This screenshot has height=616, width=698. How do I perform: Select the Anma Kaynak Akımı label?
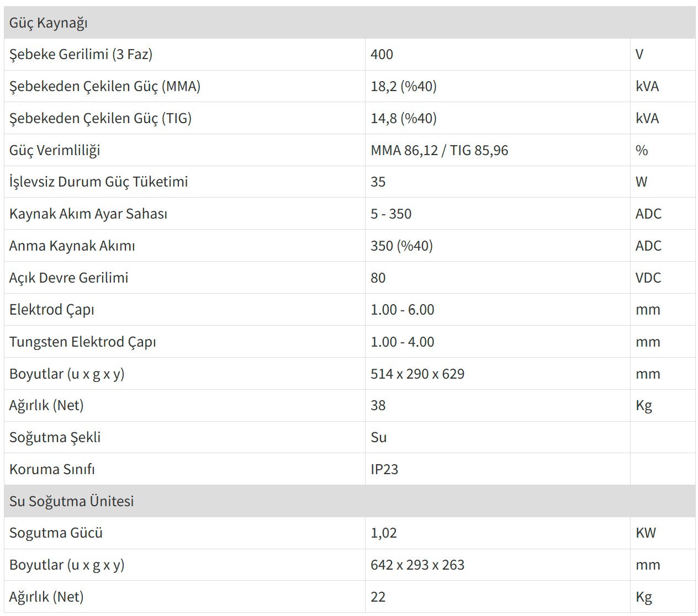72,246
